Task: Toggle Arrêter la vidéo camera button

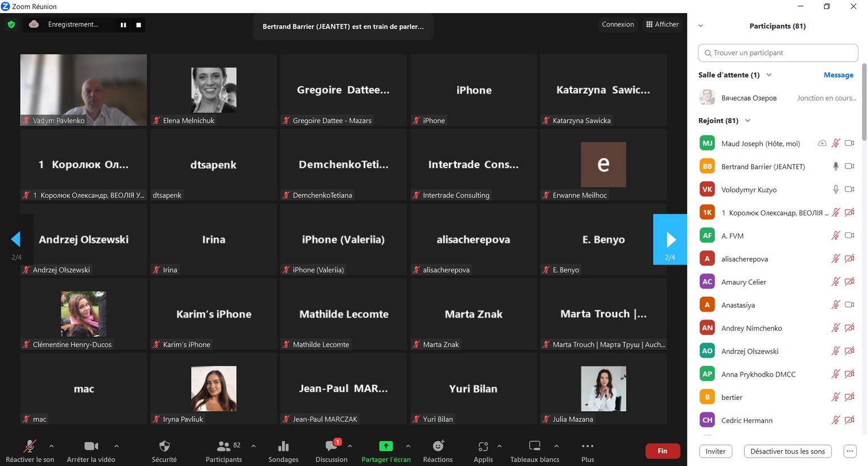Action: pos(90,446)
